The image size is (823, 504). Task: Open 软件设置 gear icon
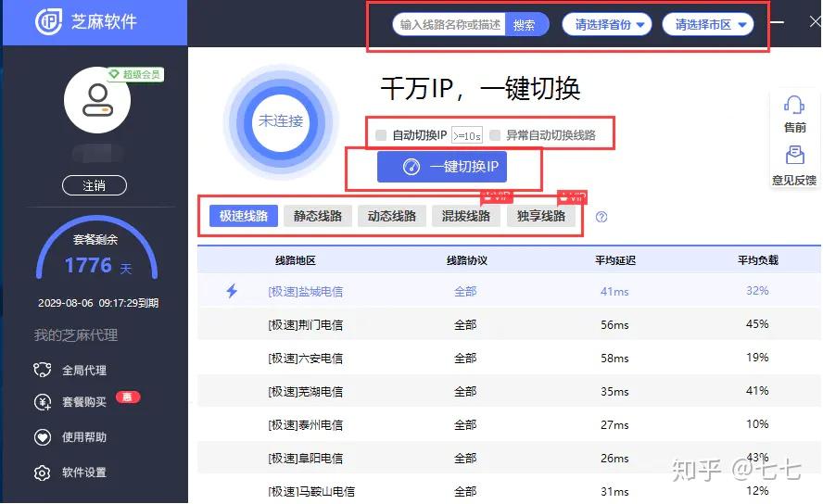(42, 472)
